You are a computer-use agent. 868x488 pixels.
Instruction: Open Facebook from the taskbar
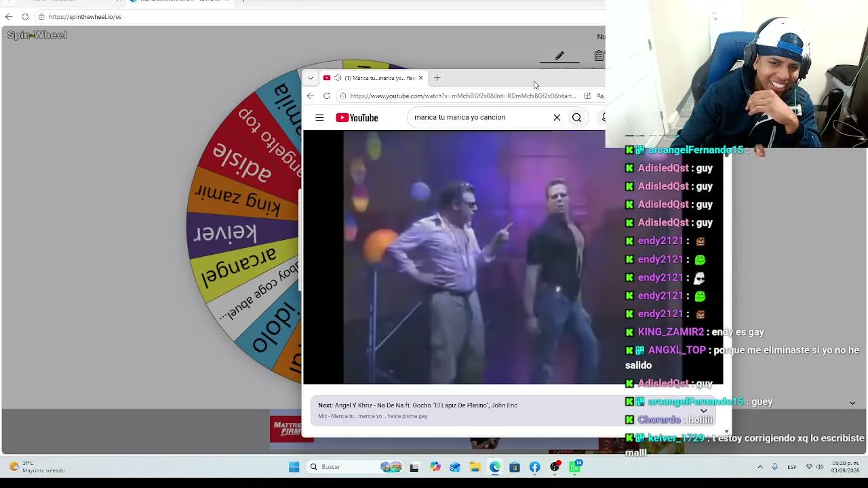(535, 467)
